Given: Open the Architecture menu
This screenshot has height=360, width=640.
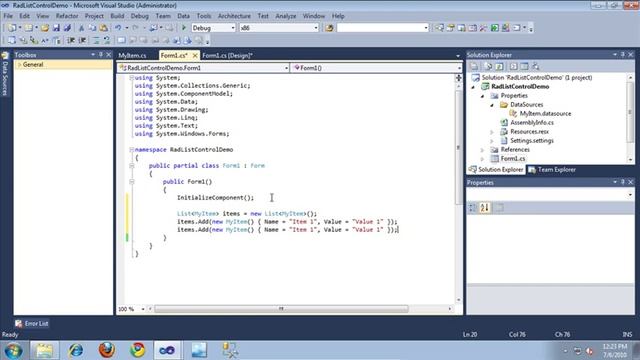Looking at the screenshot, I should (234, 16).
